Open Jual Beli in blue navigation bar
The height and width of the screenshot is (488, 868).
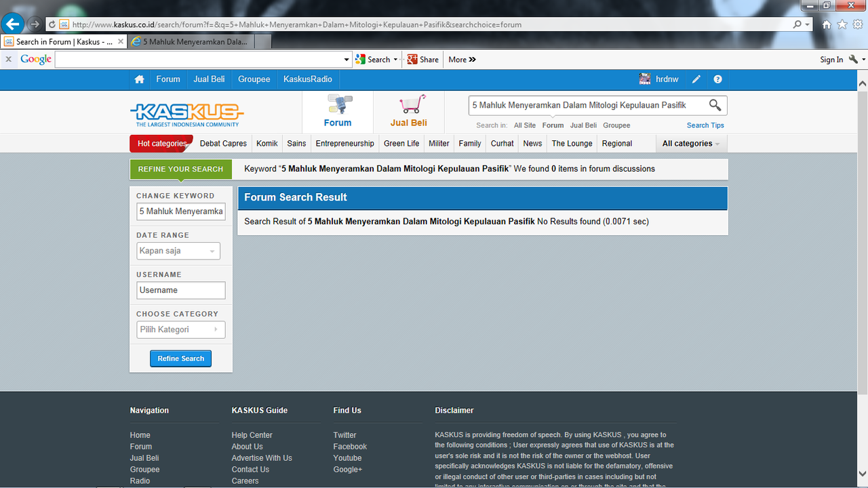click(209, 79)
